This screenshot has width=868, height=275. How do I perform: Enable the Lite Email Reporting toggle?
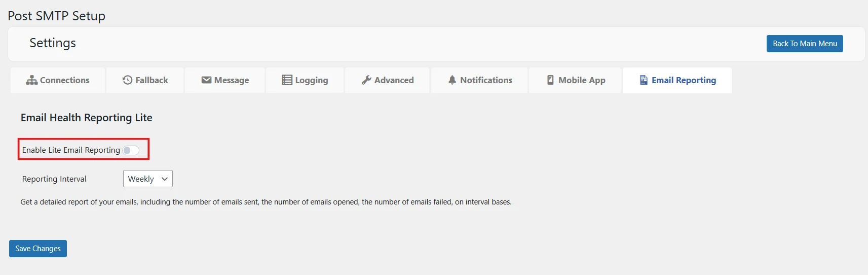pos(131,150)
